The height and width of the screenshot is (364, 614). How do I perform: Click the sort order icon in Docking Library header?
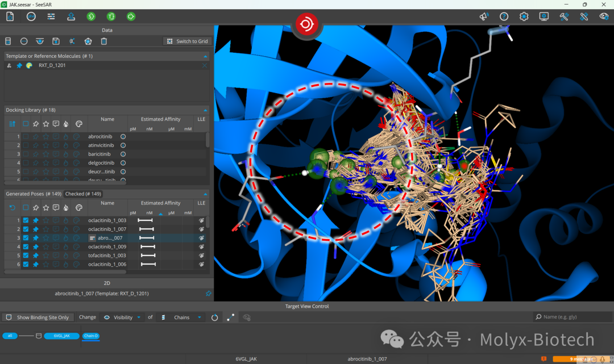(12, 124)
